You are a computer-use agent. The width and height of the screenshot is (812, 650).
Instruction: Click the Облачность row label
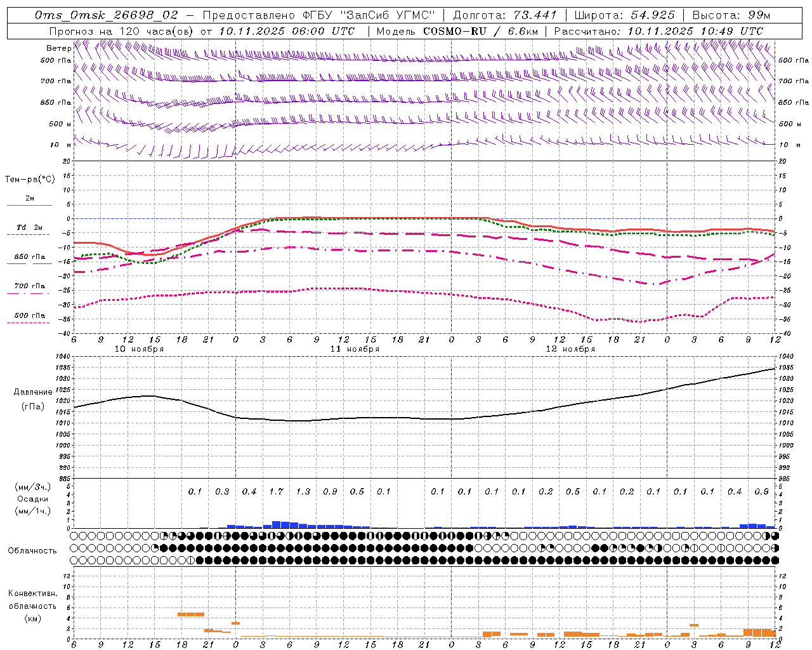(32, 550)
